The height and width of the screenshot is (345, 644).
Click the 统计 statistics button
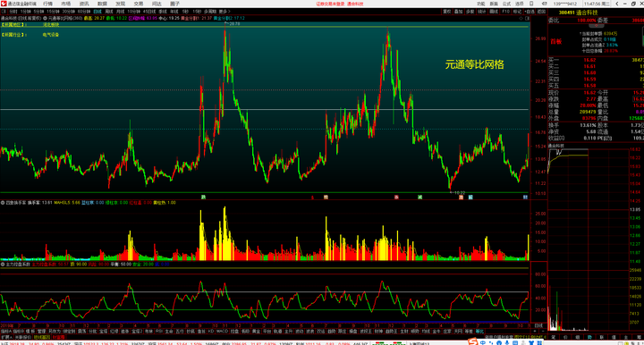(482, 12)
